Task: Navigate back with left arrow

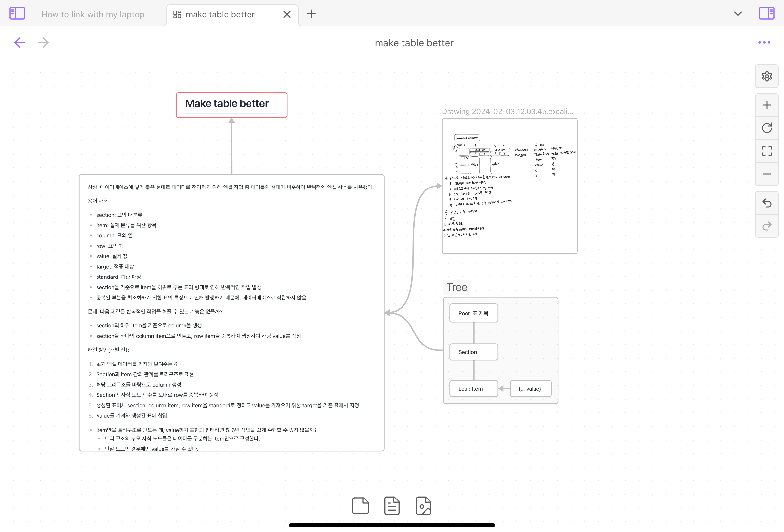Action: coord(20,43)
